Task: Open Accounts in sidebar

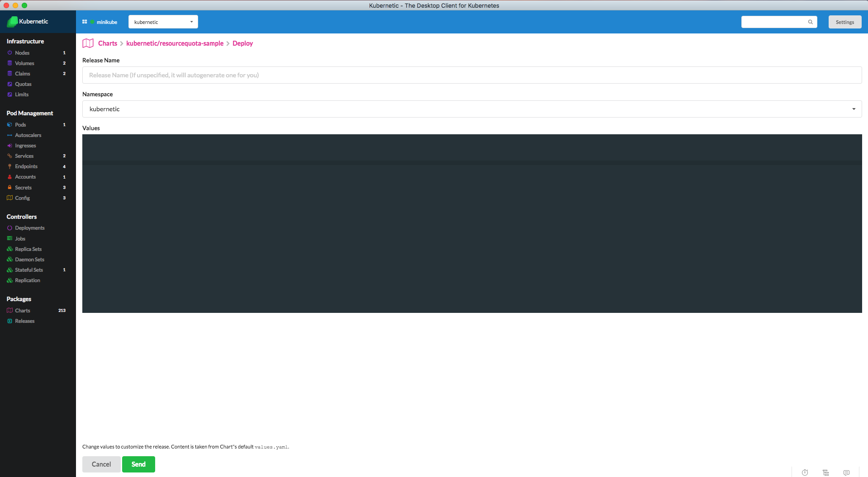Action: coord(25,177)
